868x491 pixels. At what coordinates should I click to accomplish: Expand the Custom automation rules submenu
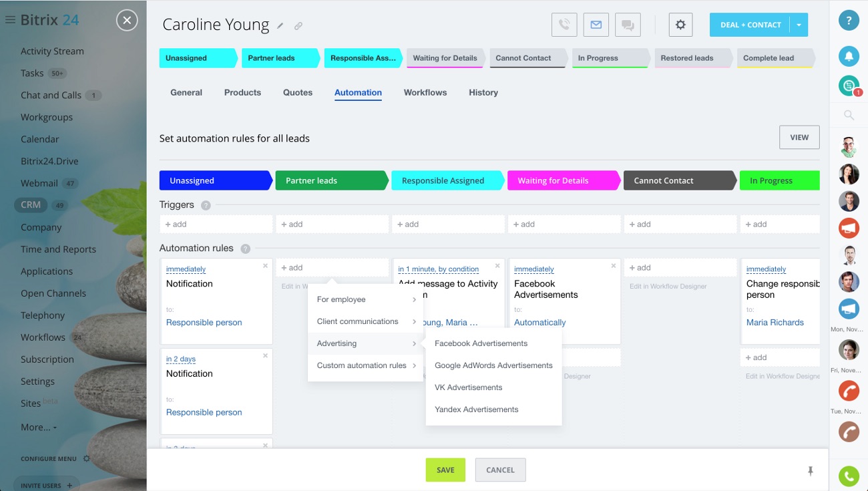click(366, 365)
